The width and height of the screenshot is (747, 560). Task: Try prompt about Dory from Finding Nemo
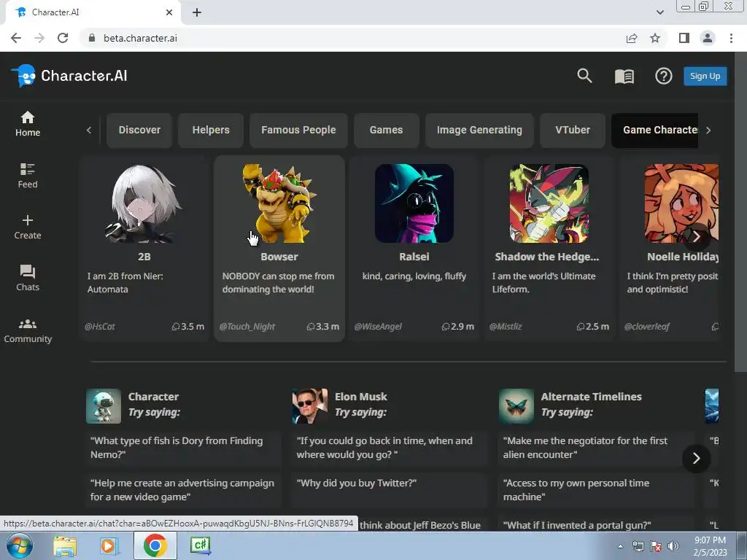(184, 448)
